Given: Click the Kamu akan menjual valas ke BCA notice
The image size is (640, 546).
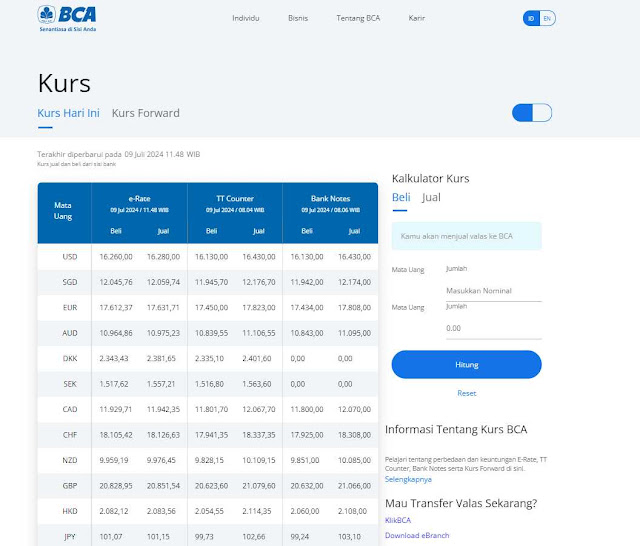Looking at the screenshot, I should coord(467,236).
